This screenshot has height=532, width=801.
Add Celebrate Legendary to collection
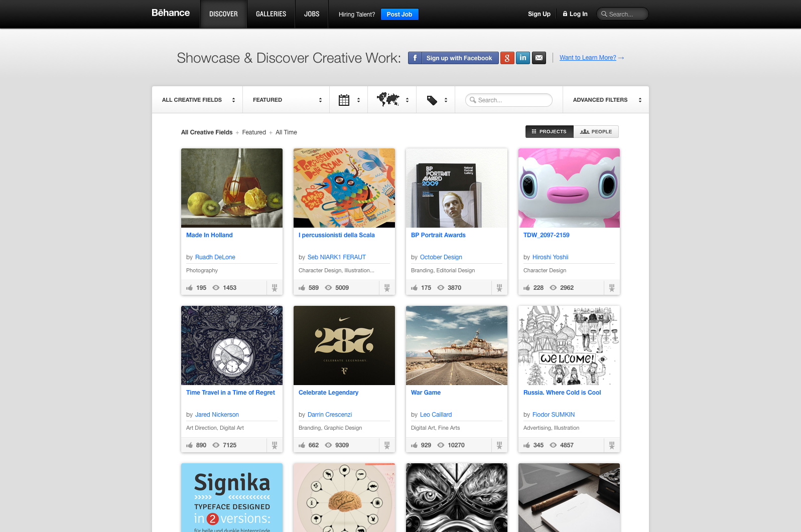pyautogui.click(x=387, y=445)
